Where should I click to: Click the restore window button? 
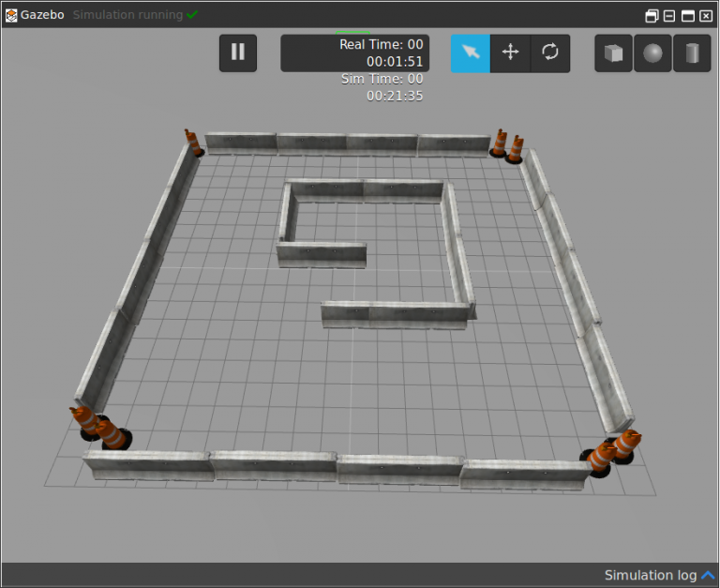coord(652,16)
